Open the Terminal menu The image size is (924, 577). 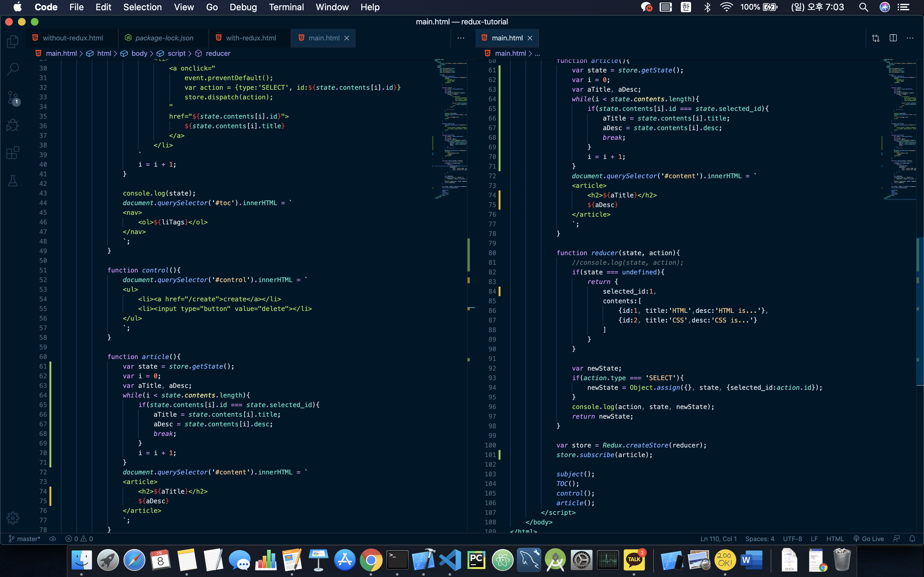point(286,7)
